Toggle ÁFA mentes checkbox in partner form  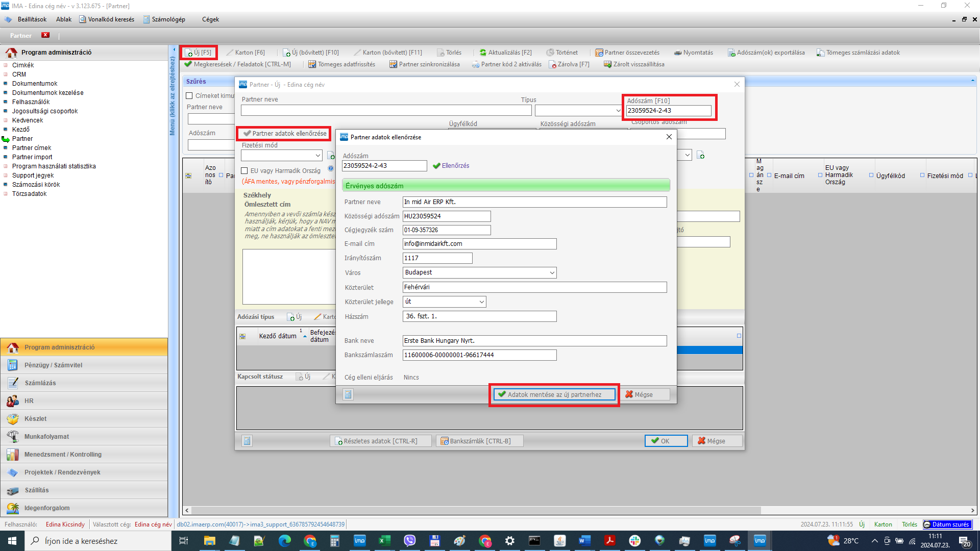tap(244, 170)
